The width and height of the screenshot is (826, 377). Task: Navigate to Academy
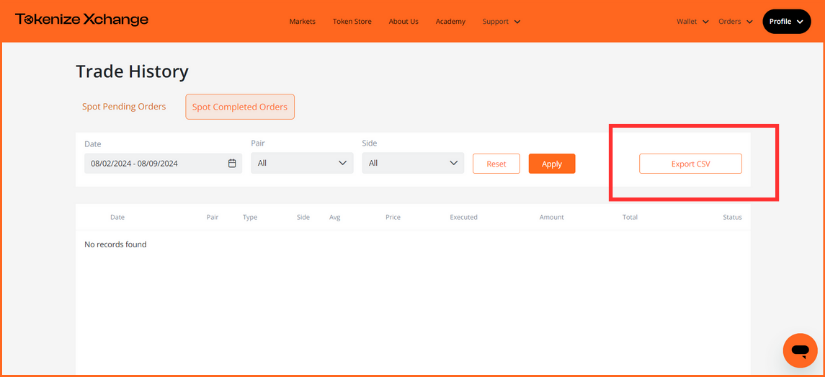pos(450,22)
